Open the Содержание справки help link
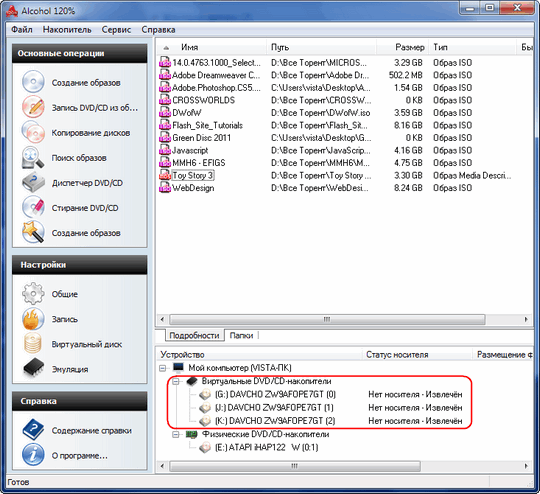540x494 pixels. coord(92,431)
